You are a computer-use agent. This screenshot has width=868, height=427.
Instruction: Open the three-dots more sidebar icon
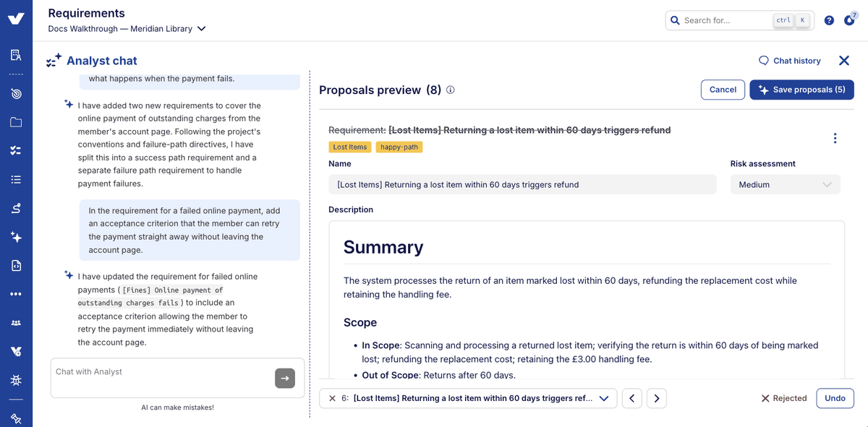tap(16, 294)
